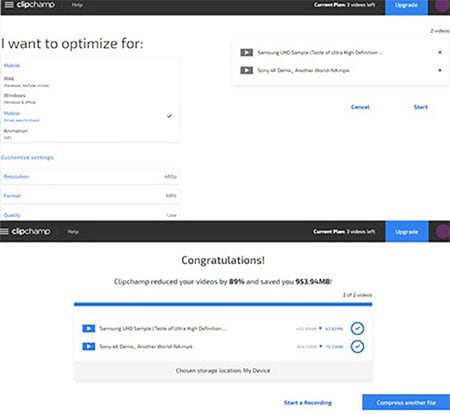Select the Web optimization option
This screenshot has height=414, width=450.
(x=90, y=82)
